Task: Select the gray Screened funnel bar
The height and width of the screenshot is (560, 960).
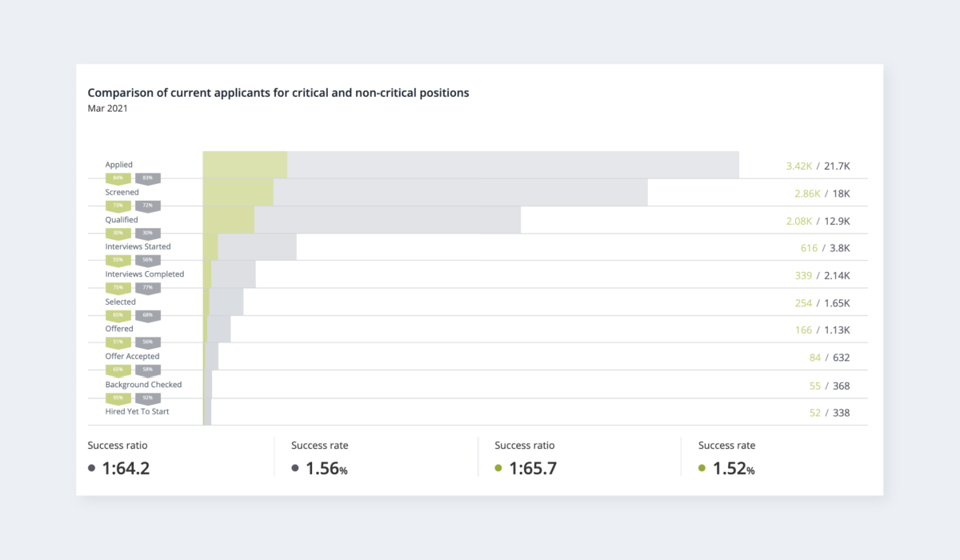Action: click(x=460, y=193)
